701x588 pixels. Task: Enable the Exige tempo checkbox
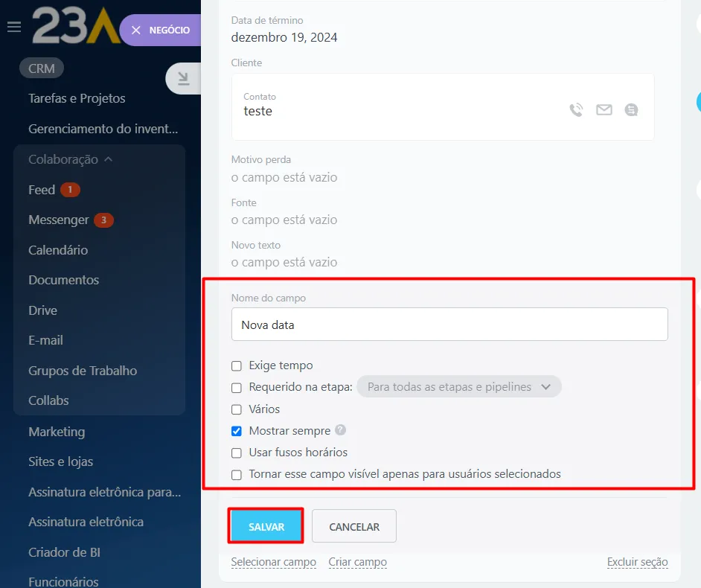click(x=237, y=366)
